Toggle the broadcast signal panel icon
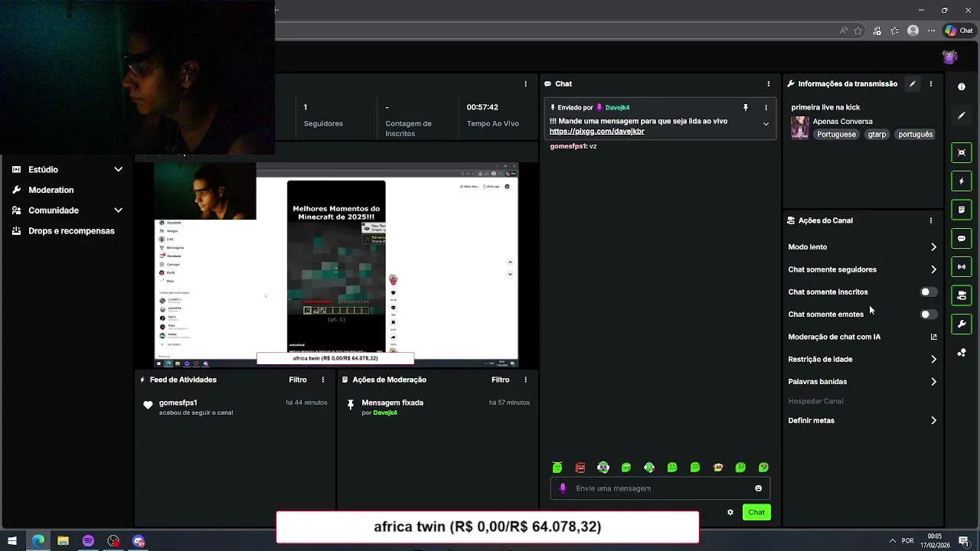This screenshot has width=980, height=551. (962, 267)
